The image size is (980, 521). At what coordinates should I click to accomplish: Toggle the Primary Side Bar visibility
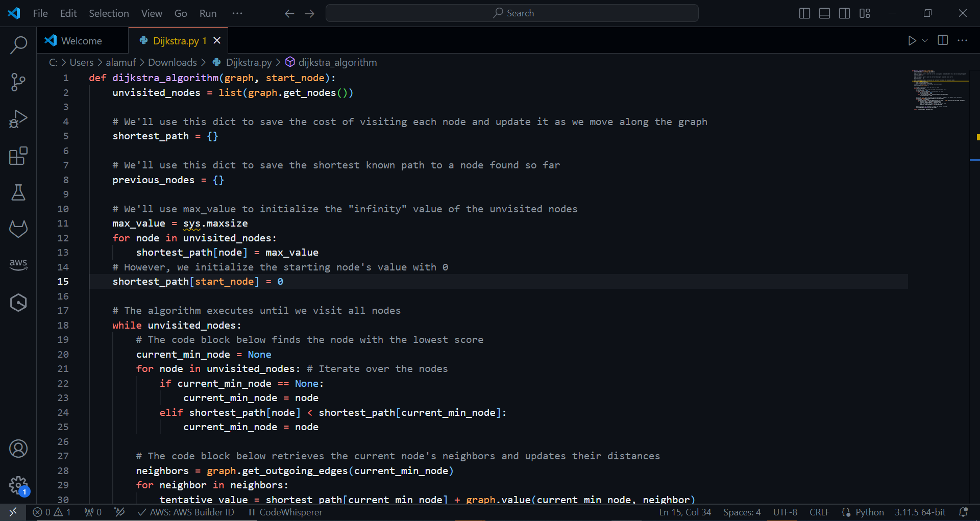pyautogui.click(x=804, y=13)
